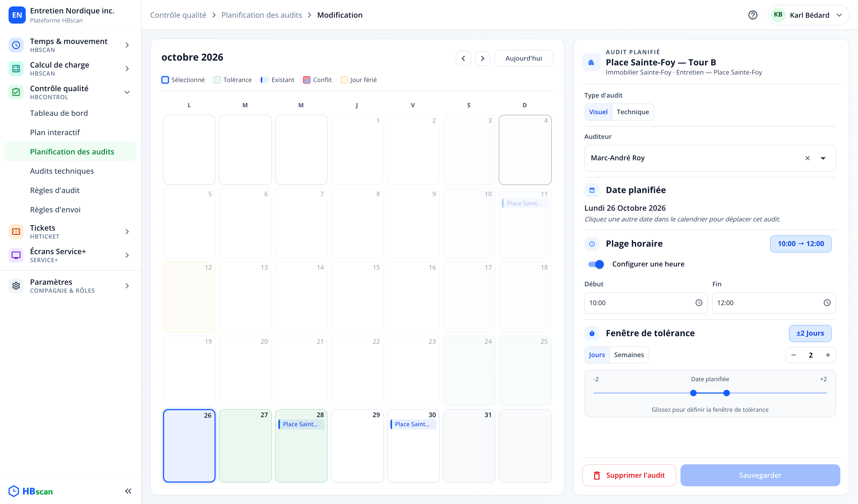Image resolution: width=858 pixels, height=504 pixels.
Task: Switch tolerance unit to Semaines
Action: [629, 355]
